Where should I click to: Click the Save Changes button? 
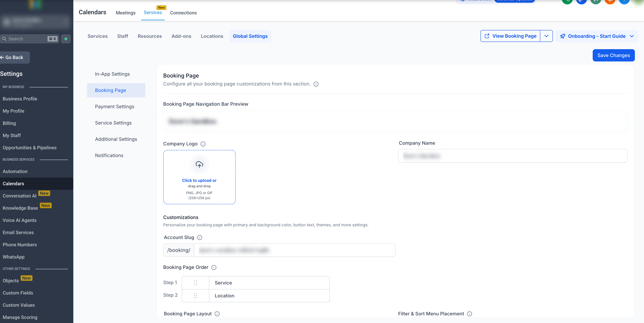click(613, 55)
